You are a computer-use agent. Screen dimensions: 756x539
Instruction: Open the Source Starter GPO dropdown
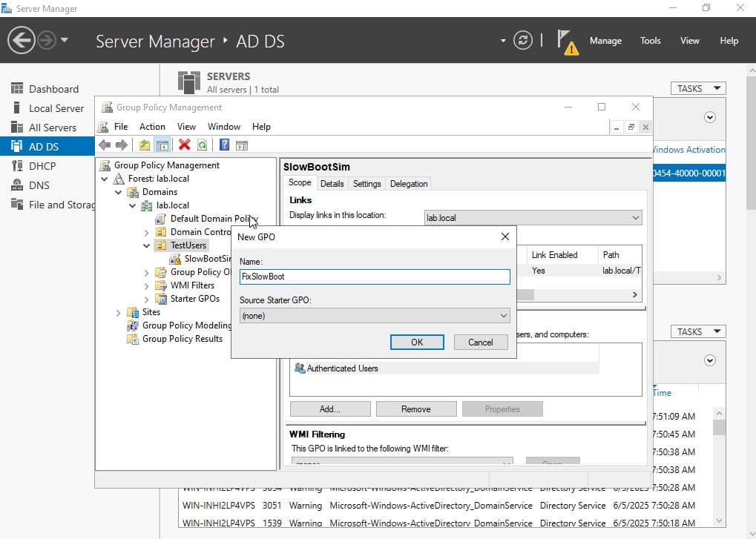(375, 316)
